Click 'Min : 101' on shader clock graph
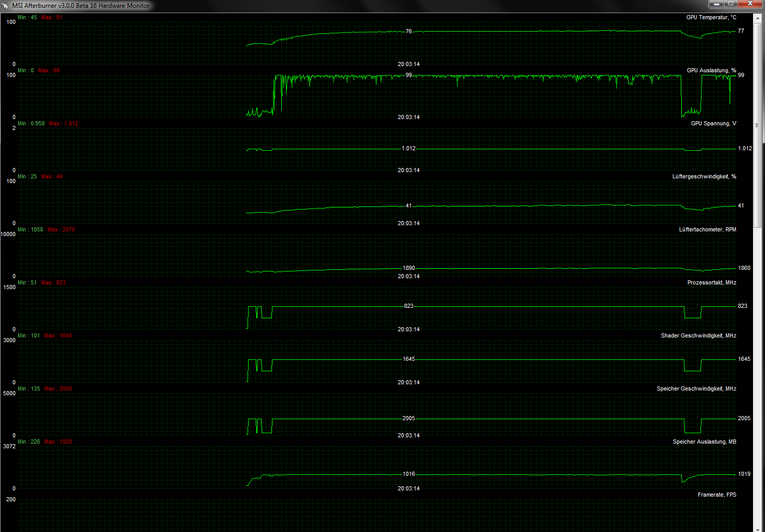 pos(29,335)
